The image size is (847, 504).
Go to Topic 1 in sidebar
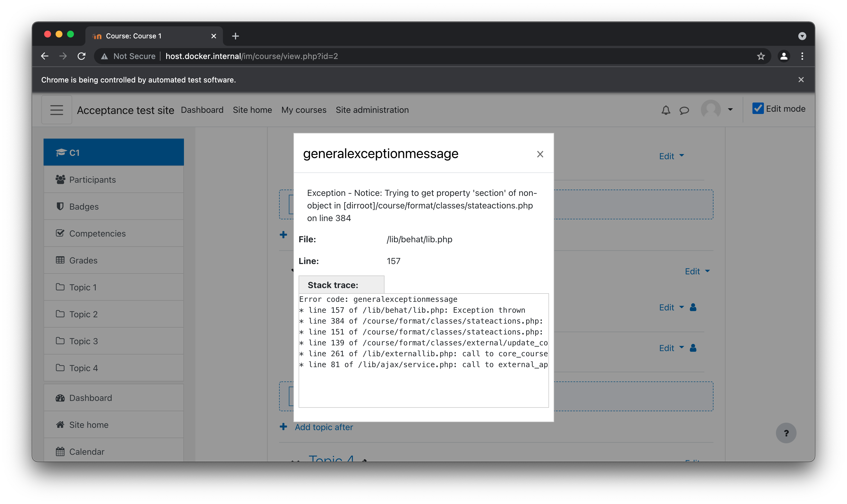click(x=113, y=287)
